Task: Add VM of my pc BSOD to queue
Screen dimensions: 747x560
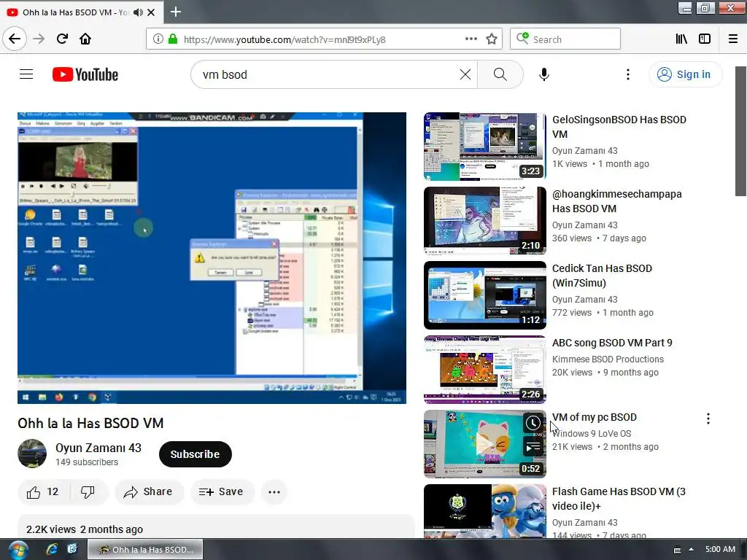Action: pyautogui.click(x=533, y=447)
